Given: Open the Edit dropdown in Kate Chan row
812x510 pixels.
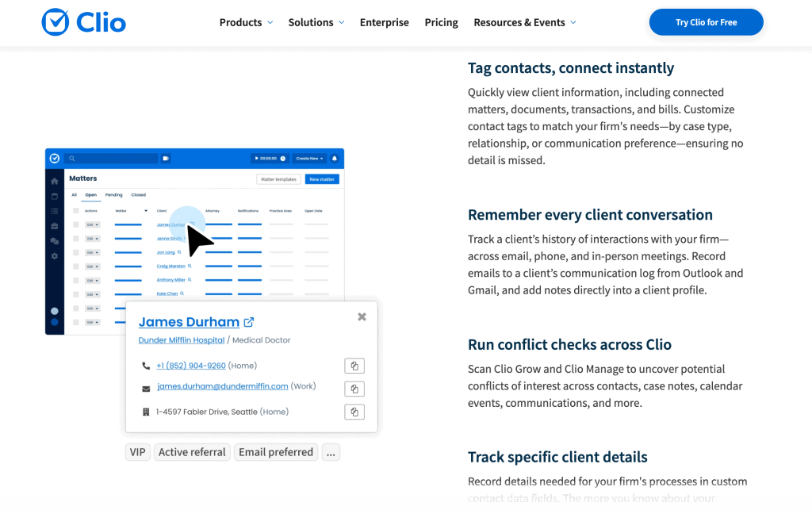Looking at the screenshot, I should [x=92, y=294].
